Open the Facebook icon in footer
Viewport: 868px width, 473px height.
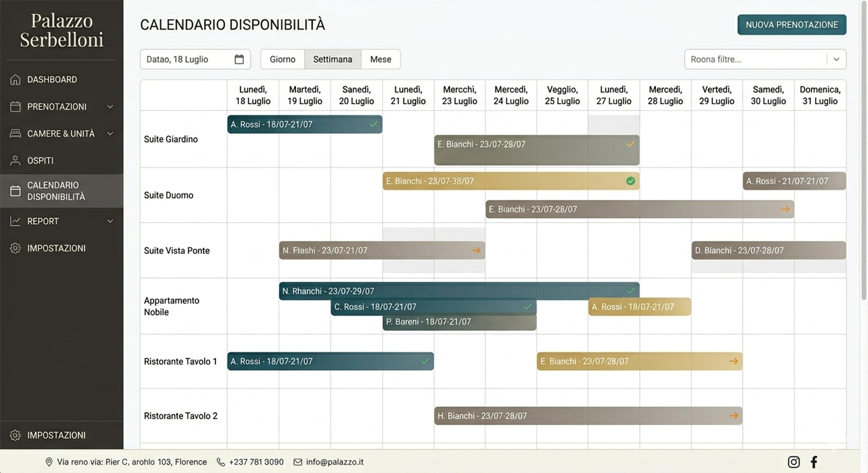[x=814, y=462]
